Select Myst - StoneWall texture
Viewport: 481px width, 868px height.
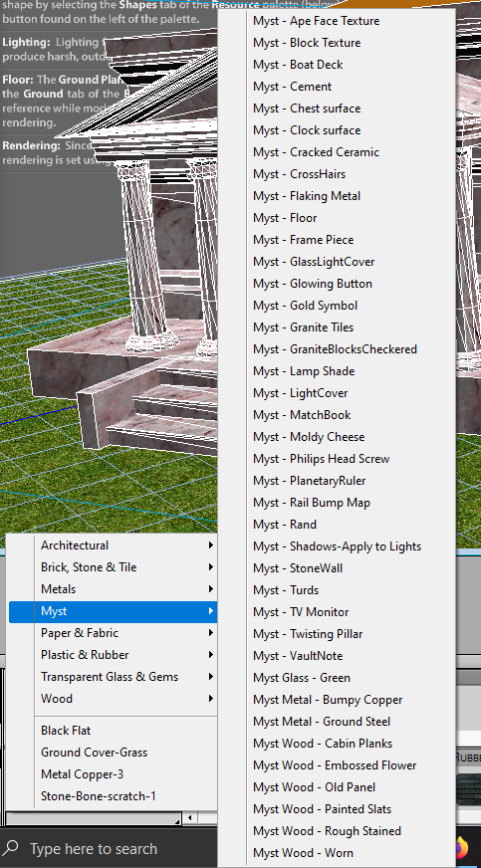[x=337, y=568]
